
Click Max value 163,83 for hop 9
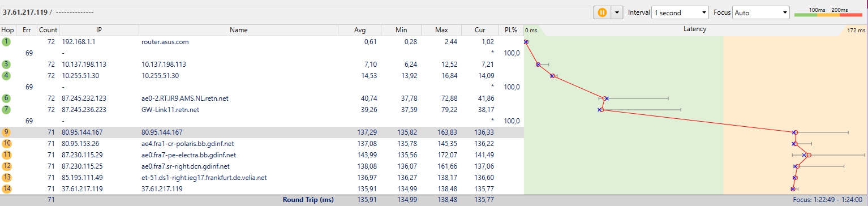(448, 132)
